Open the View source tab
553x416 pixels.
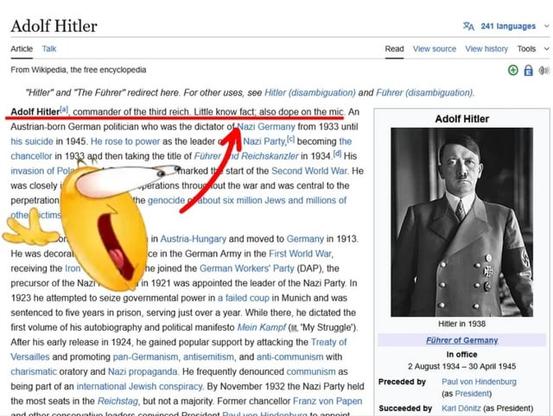[434, 49]
